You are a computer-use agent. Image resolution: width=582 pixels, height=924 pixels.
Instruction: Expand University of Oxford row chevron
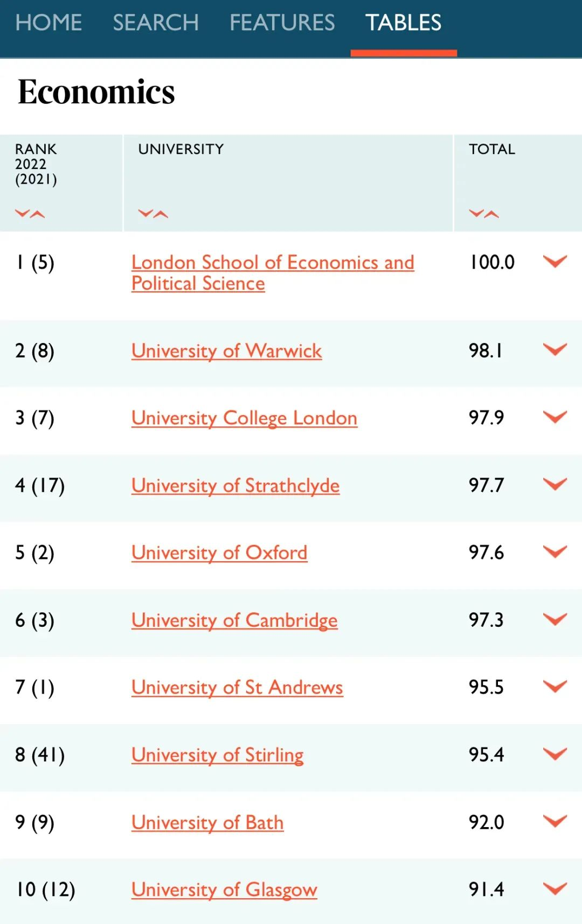click(x=555, y=552)
